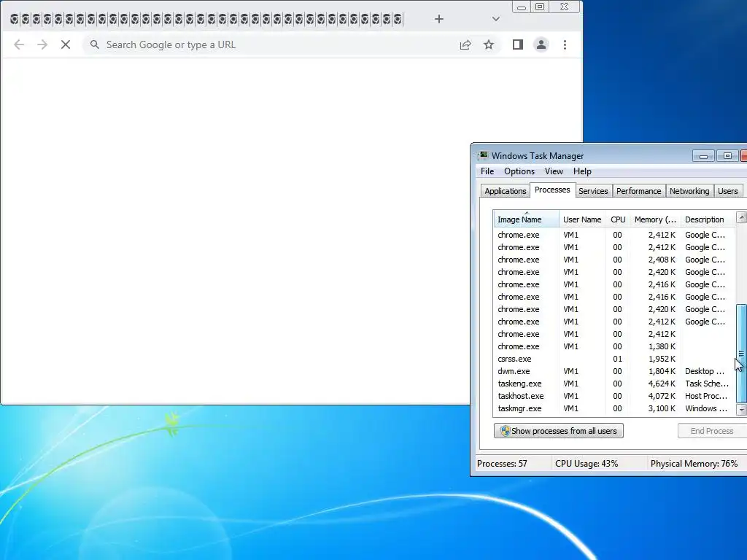Screen dimensions: 747x560
Task: Open a new tab in Chrome
Action: [x=438, y=19]
